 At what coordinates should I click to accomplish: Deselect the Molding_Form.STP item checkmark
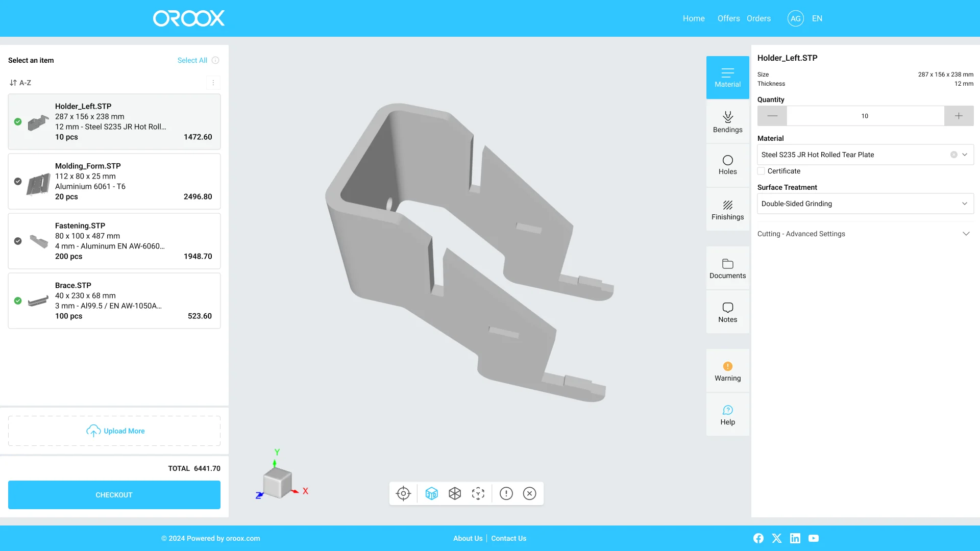tap(17, 181)
